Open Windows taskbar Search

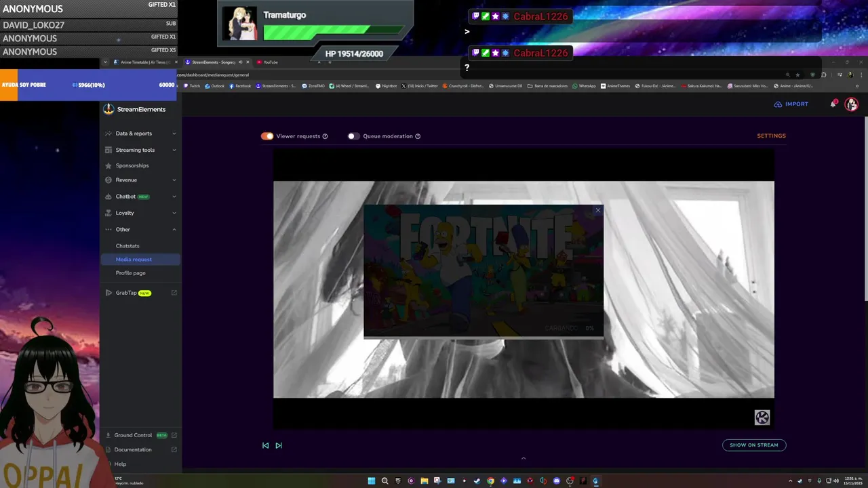(x=384, y=481)
